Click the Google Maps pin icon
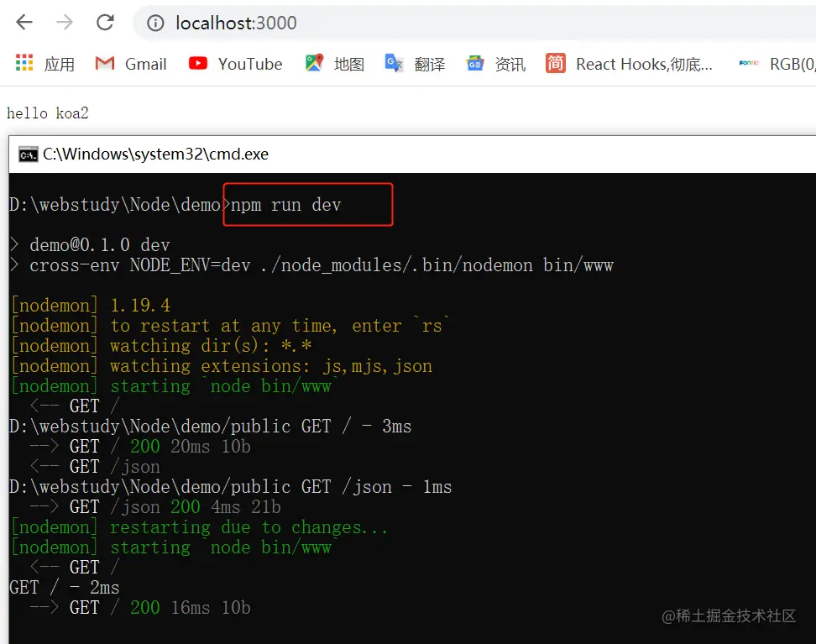This screenshot has width=816, height=644. tap(314, 62)
